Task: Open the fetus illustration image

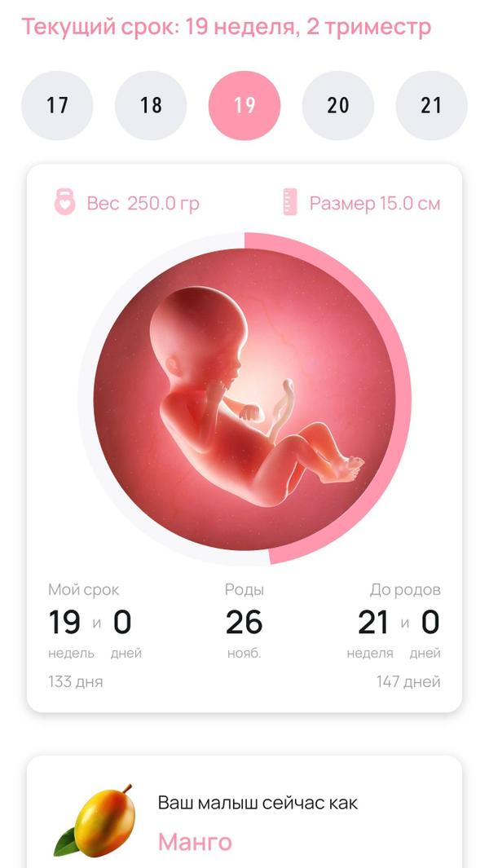Action: click(x=244, y=399)
